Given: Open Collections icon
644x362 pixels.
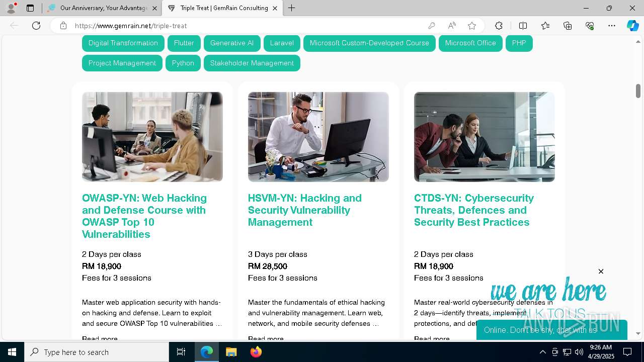Looking at the screenshot, I should (x=568, y=26).
